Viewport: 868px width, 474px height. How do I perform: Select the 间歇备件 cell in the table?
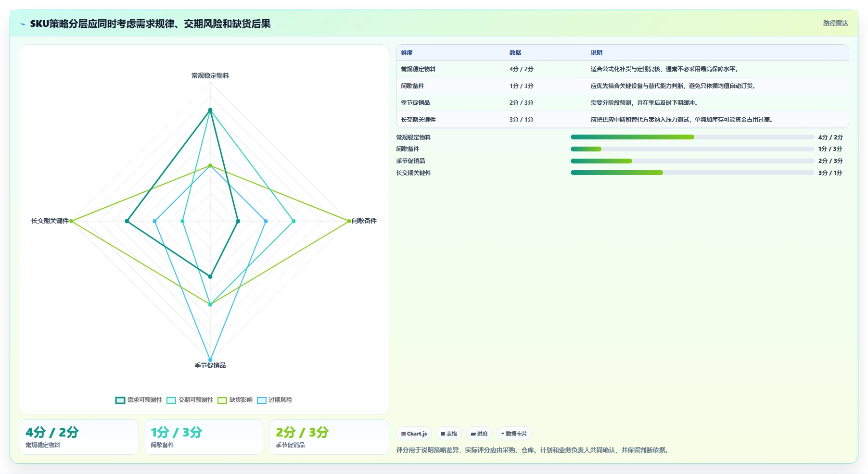[x=412, y=86]
